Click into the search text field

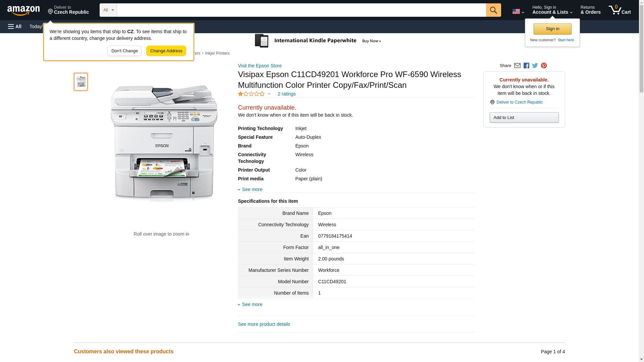pyautogui.click(x=301, y=10)
